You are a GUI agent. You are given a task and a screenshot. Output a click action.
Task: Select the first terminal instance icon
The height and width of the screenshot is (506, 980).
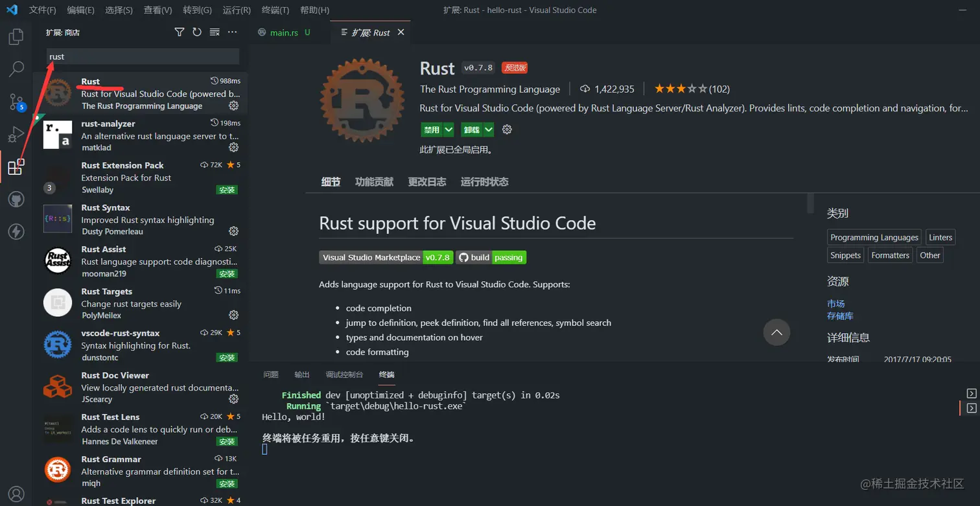[971, 393]
